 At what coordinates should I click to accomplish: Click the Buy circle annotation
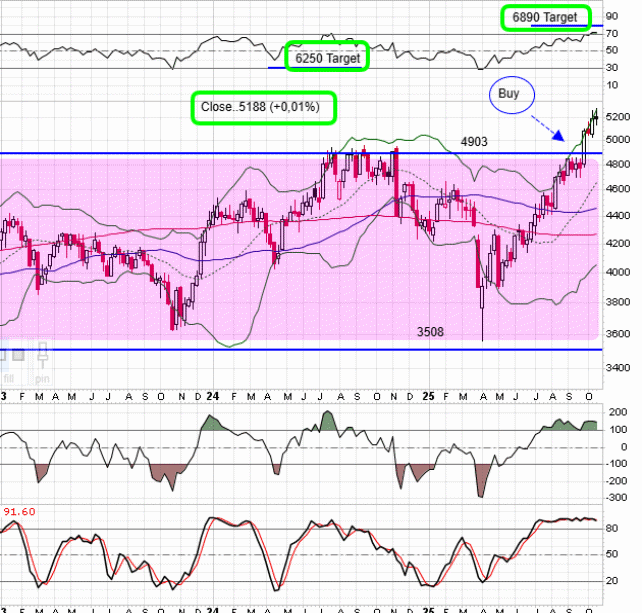512,95
